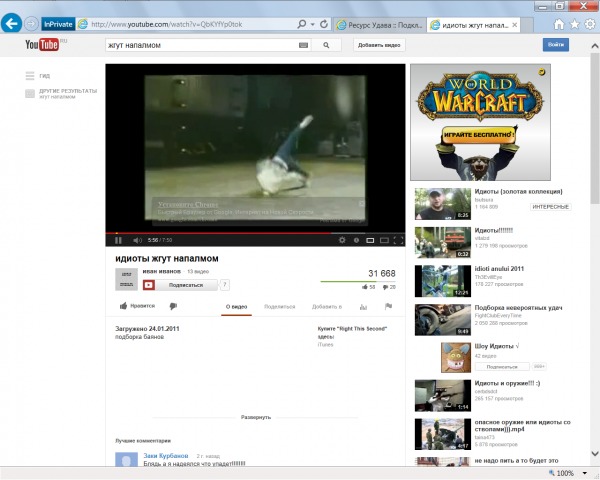This screenshot has width=600, height=480.
Task: Refresh the page using reload icon
Action: click(x=324, y=24)
